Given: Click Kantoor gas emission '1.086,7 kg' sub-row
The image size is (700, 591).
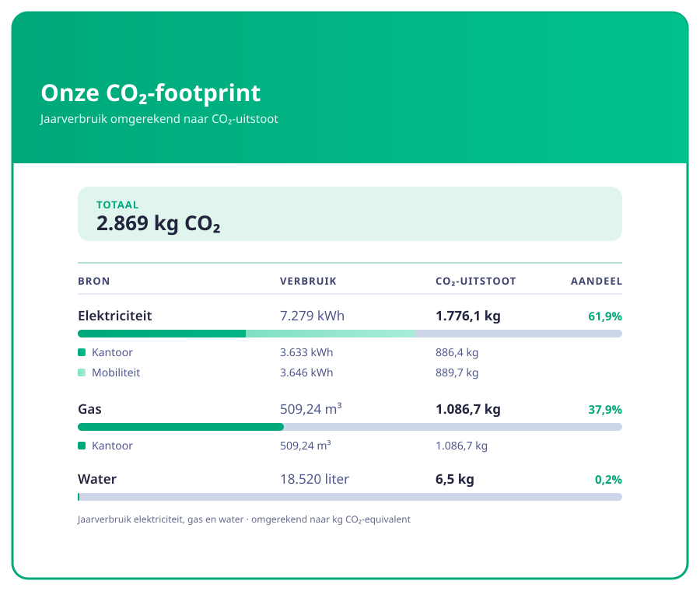Looking at the screenshot, I should click(x=461, y=446).
